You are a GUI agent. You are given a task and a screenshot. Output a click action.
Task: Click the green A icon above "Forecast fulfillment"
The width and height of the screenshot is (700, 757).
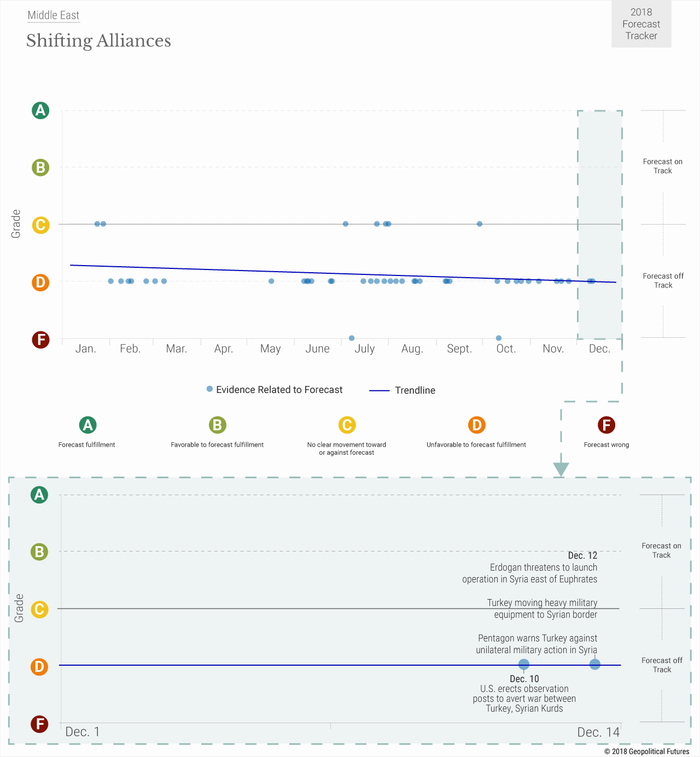click(x=87, y=425)
